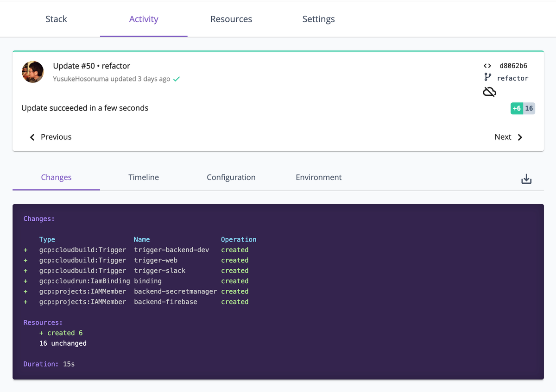Click the commit code brackets icon
The image size is (556, 392).
487,66
